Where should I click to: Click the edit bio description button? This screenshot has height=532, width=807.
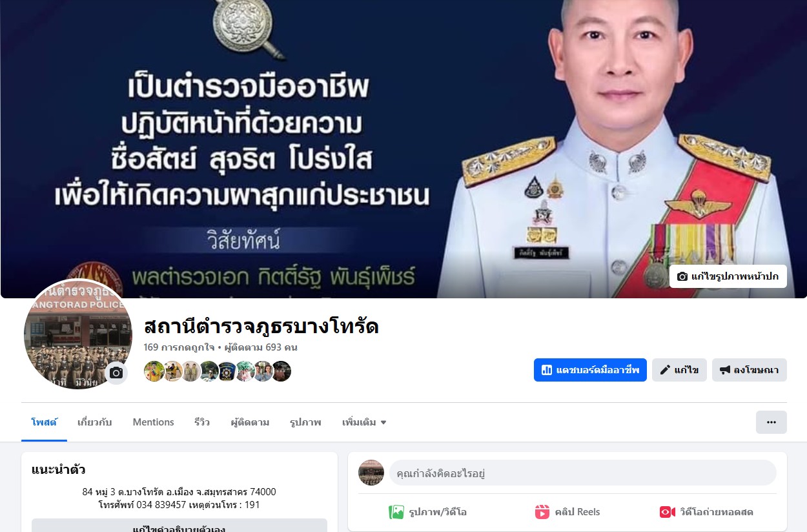tap(179, 526)
